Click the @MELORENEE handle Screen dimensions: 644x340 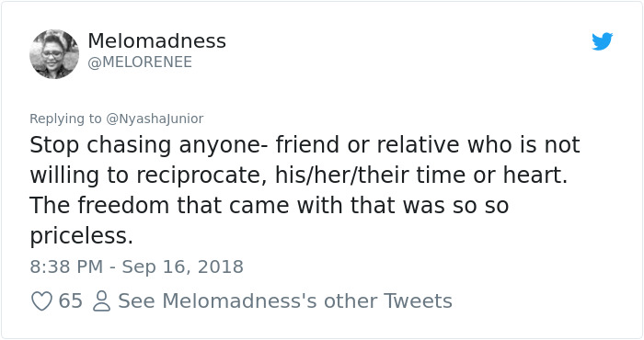140,62
